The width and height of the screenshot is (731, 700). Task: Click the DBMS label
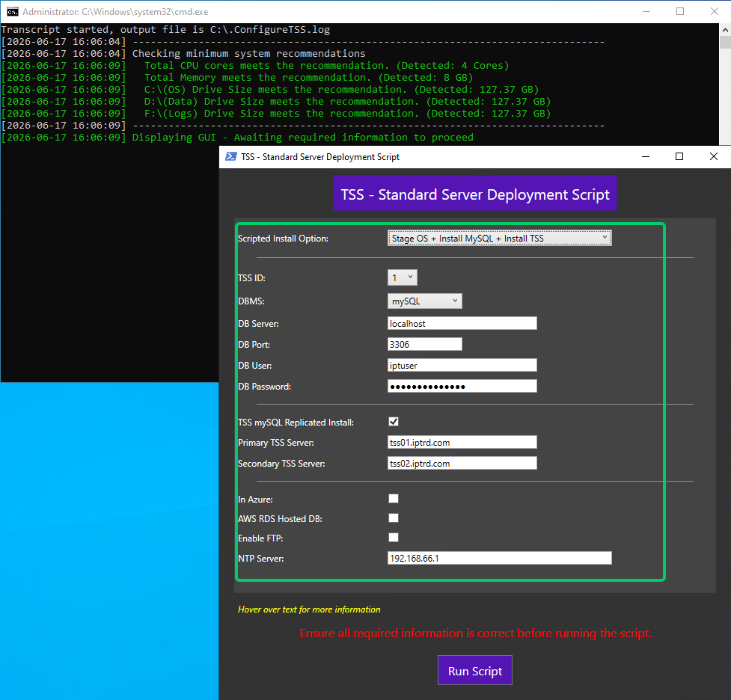coord(251,301)
